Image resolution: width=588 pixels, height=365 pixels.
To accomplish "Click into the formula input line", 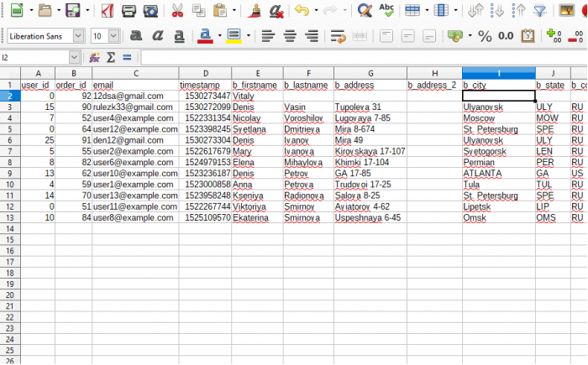I will click(364, 58).
